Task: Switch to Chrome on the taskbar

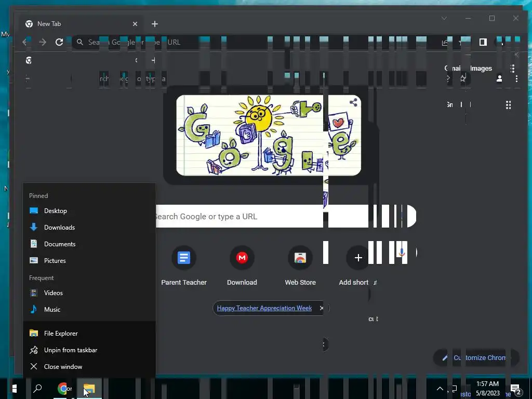Action: coord(63,389)
